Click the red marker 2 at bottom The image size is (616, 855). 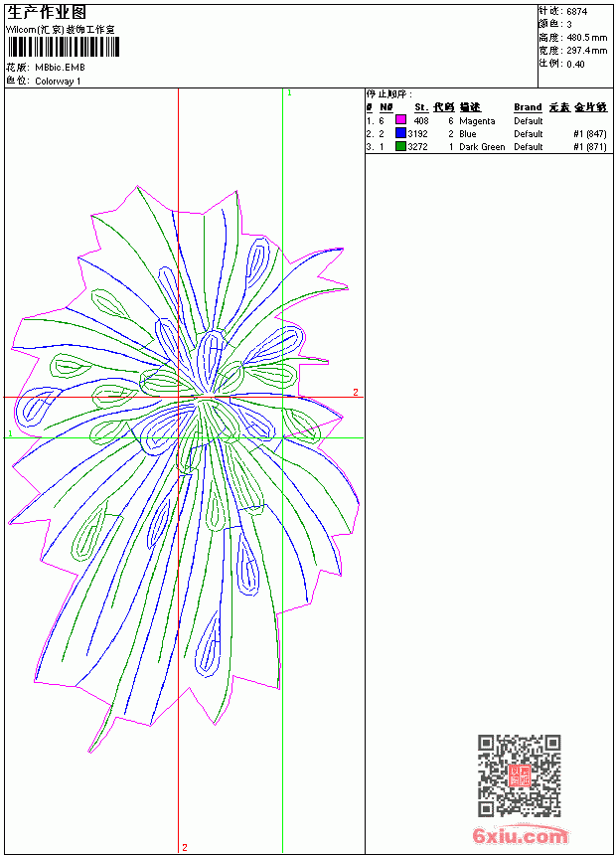pos(185,847)
